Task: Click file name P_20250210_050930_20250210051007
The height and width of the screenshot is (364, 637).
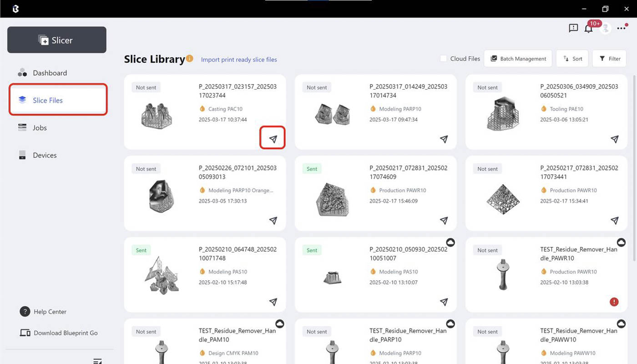Action: click(408, 254)
